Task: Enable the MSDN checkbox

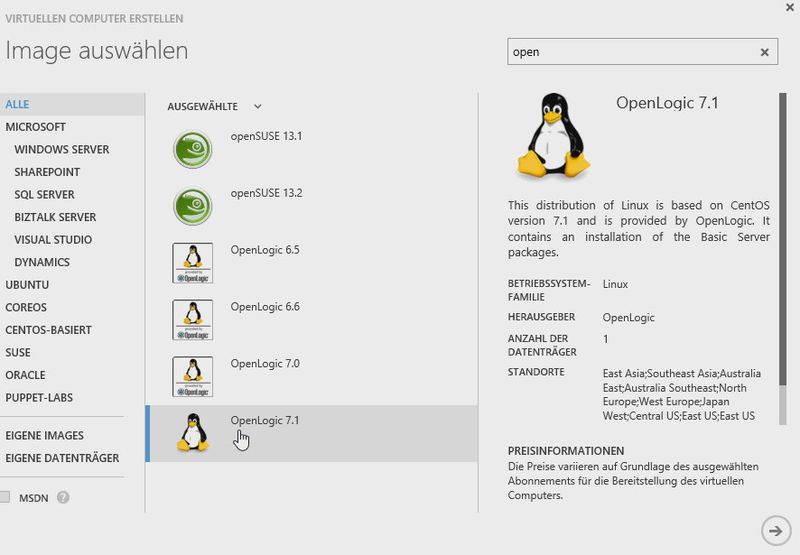Action: [x=5, y=497]
